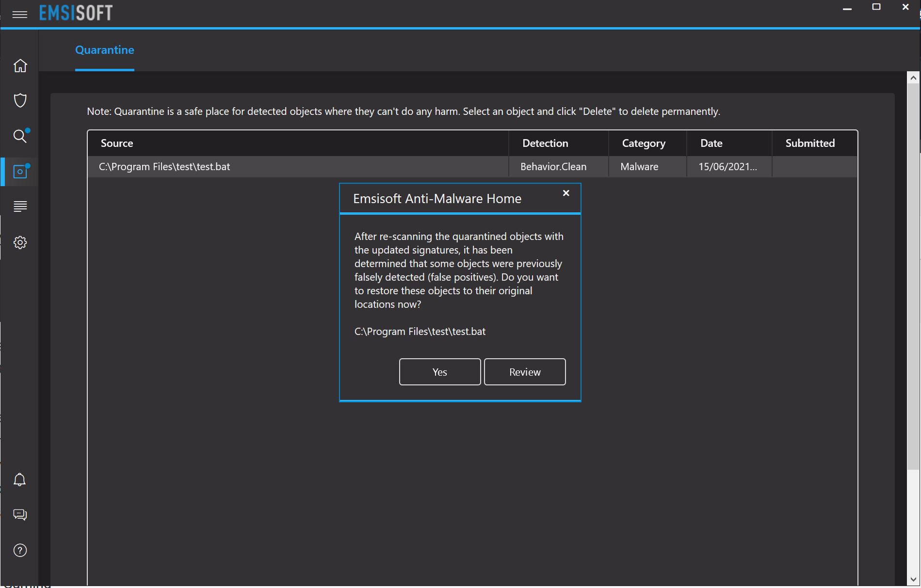Sort by the Detection column header
The height and width of the screenshot is (588, 921).
pyautogui.click(x=559, y=143)
